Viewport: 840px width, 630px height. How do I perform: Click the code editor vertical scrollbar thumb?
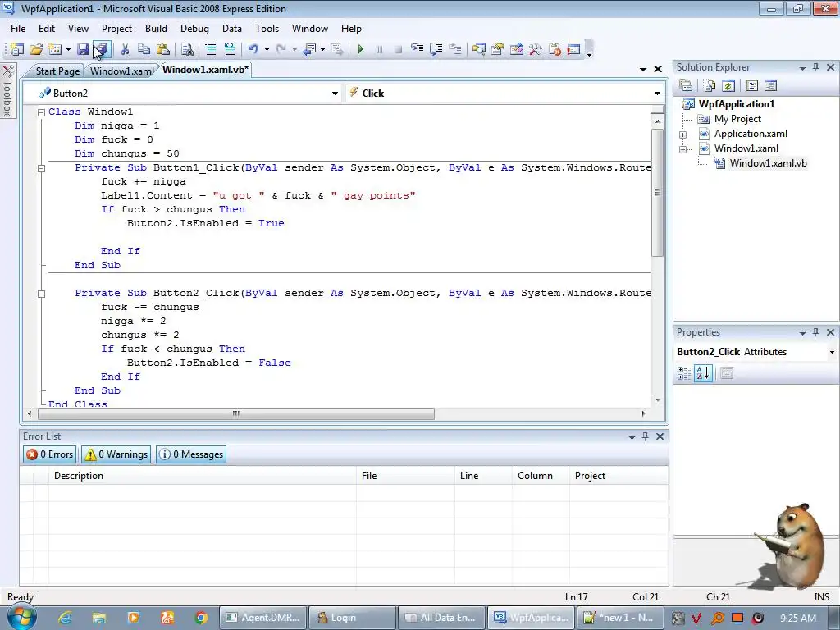[x=657, y=193]
